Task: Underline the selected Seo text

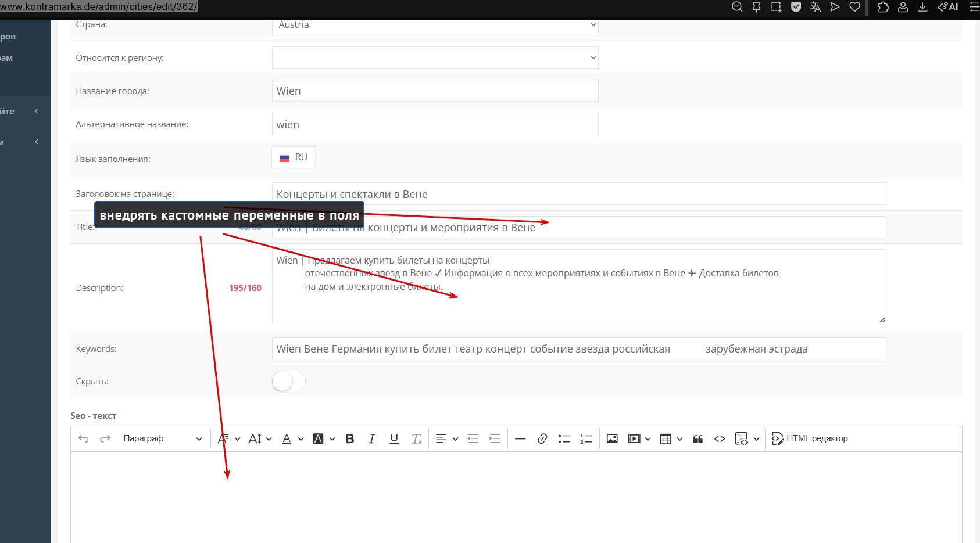Action: (394, 439)
